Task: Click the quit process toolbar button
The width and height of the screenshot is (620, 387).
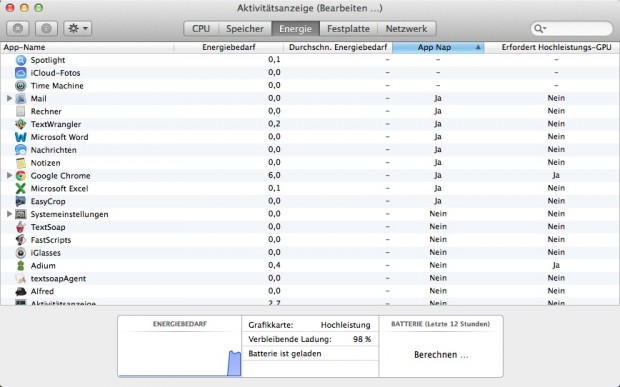Action: (18, 28)
